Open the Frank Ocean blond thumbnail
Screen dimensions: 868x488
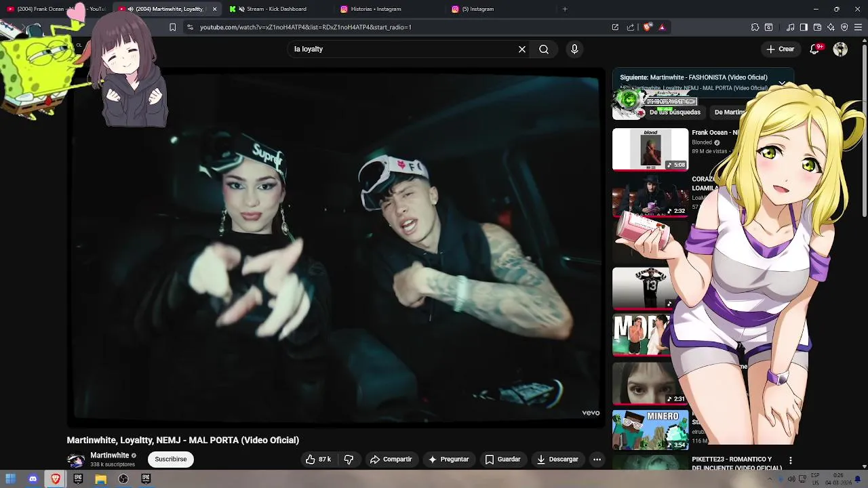650,149
